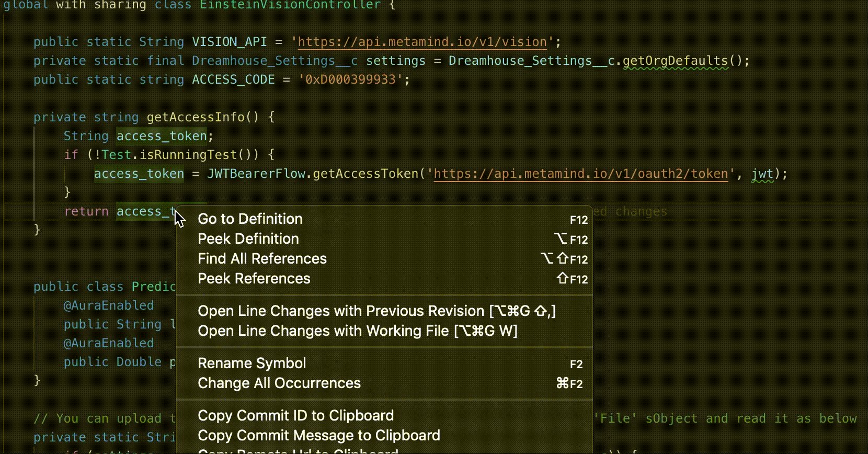Click Find All References option
Image resolution: width=868 pixels, height=454 pixels.
coord(384,259)
